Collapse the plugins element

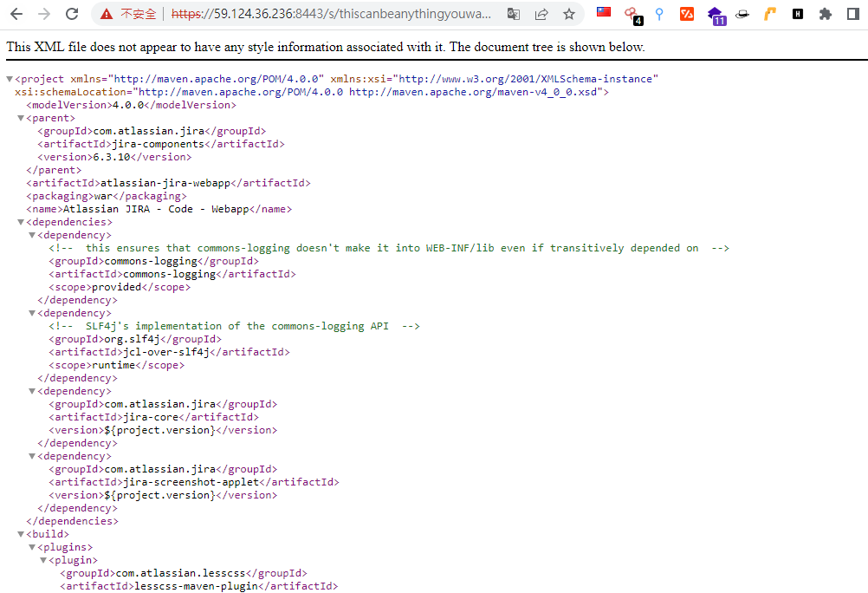coord(32,548)
